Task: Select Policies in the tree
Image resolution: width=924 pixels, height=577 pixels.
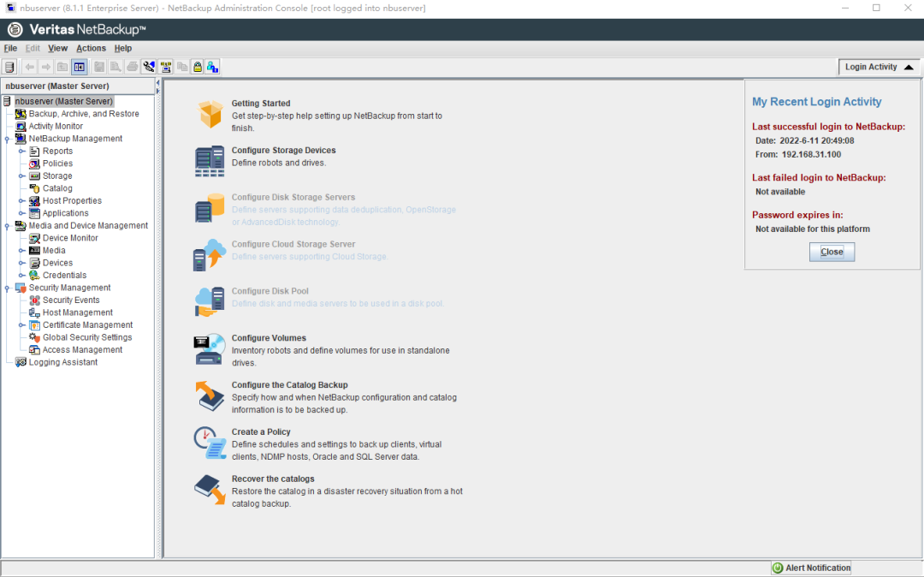Action: pyautogui.click(x=58, y=164)
